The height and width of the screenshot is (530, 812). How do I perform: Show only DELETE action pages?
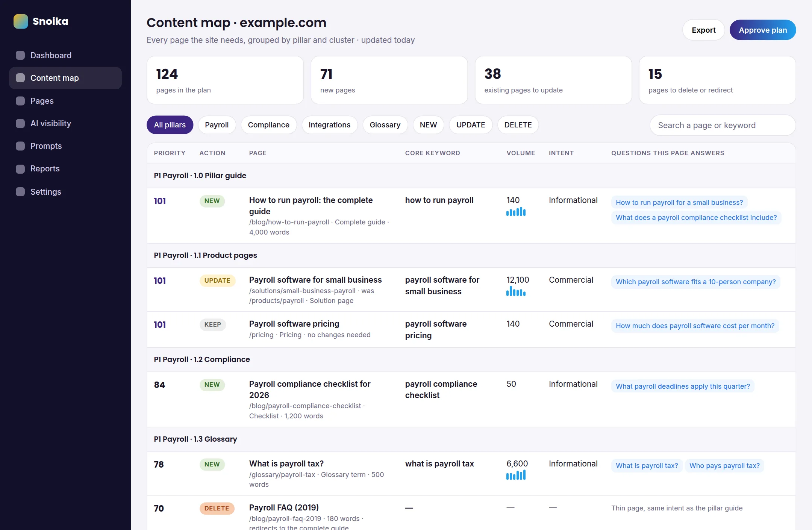click(518, 125)
